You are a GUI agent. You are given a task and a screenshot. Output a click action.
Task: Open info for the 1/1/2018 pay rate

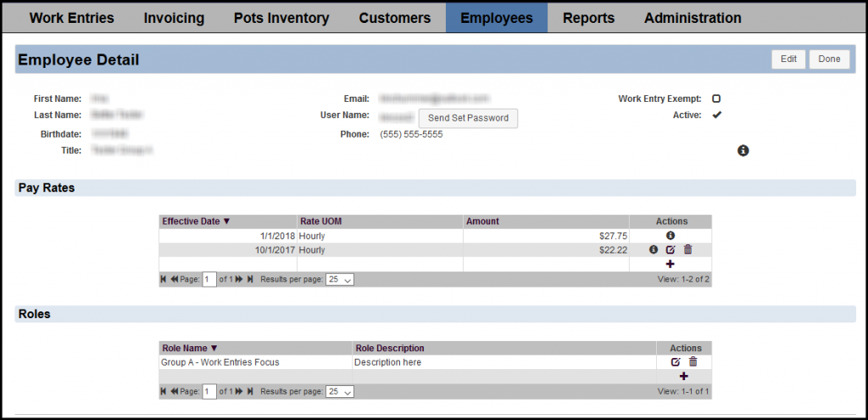point(670,236)
